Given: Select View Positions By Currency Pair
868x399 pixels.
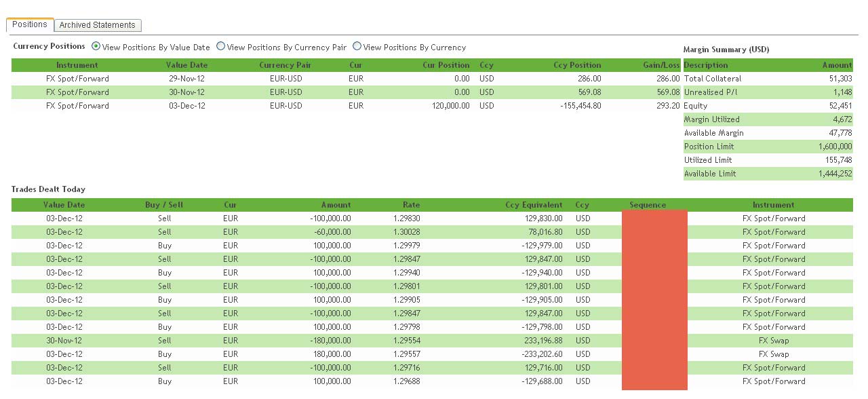Looking at the screenshot, I should click(x=220, y=47).
